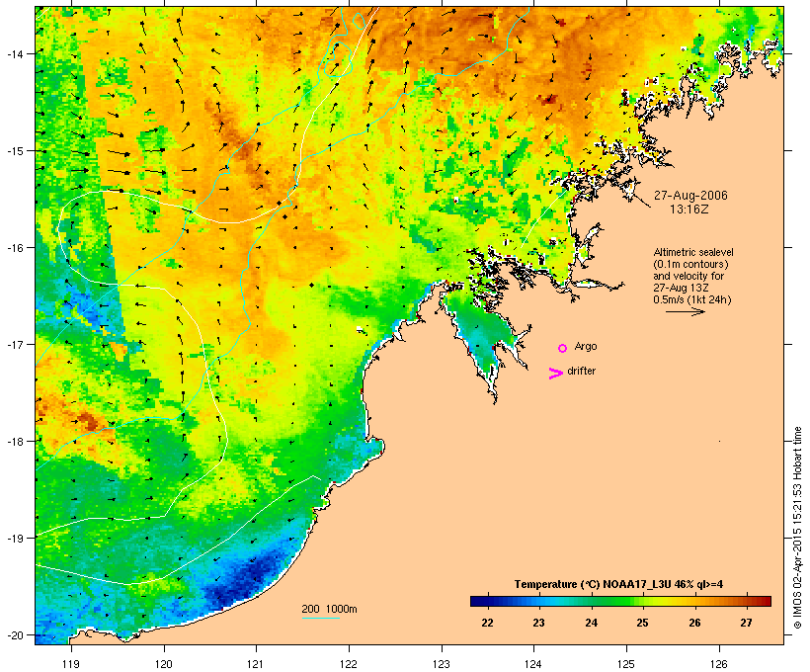Click the magenta drifter arrowhead legend symbol
The width and height of the screenshot is (810, 672).
[556, 374]
